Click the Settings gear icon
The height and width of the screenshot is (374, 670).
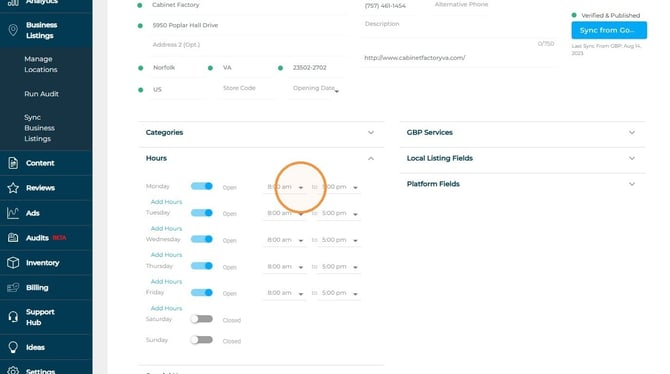point(13,371)
